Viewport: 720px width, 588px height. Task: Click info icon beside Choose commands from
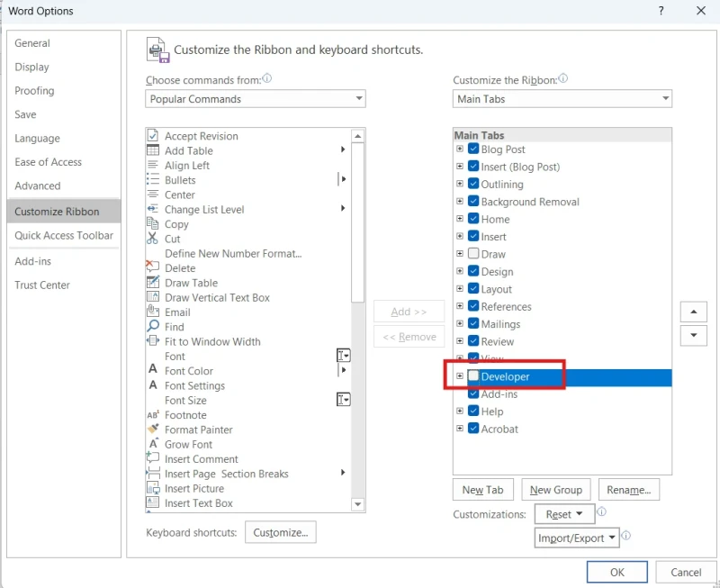pos(266,78)
